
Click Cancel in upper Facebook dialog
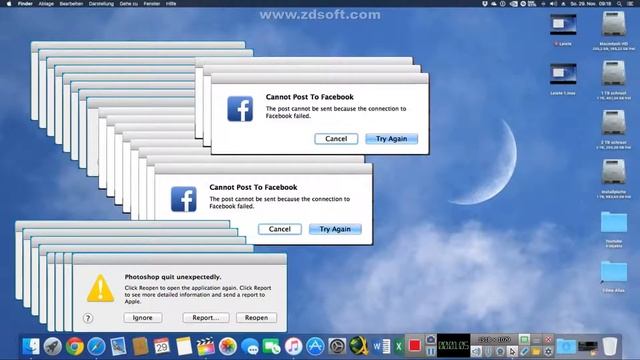pos(336,139)
